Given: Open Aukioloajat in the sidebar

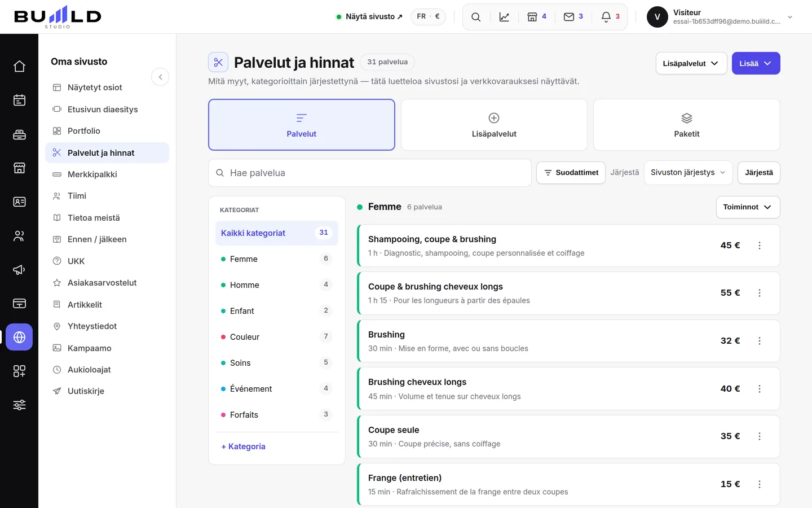Looking at the screenshot, I should 107,370.
